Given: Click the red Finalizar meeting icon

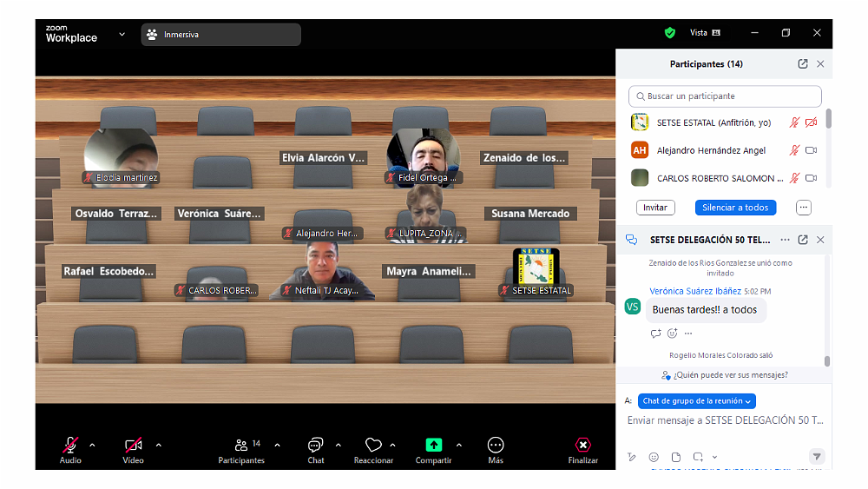Looking at the screenshot, I should point(583,445).
